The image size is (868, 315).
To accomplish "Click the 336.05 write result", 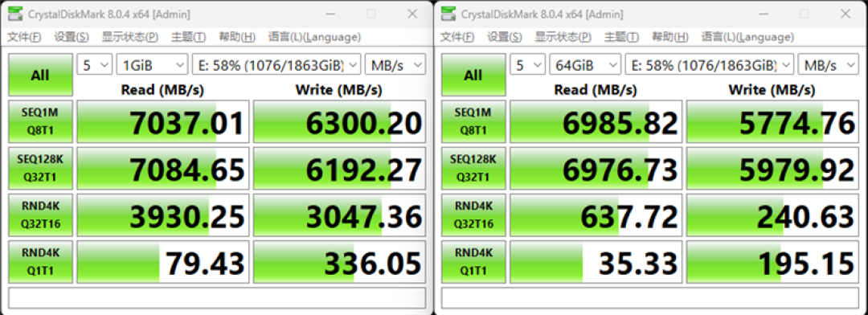I will 339,262.
